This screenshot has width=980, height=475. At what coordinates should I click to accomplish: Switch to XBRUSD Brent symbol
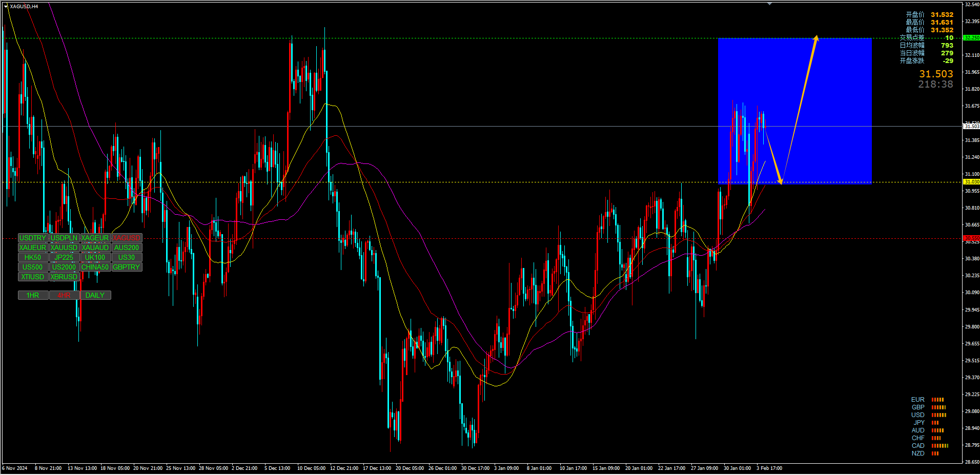pyautogui.click(x=64, y=277)
